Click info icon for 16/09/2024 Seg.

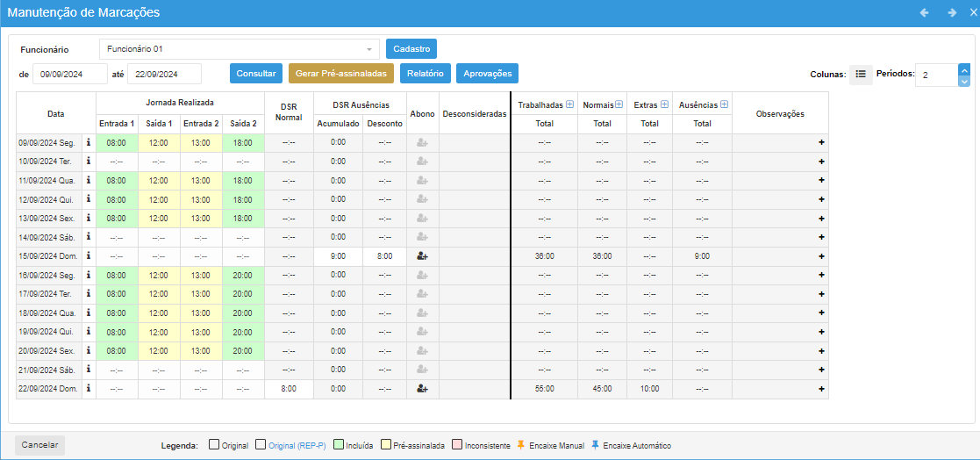89,275
